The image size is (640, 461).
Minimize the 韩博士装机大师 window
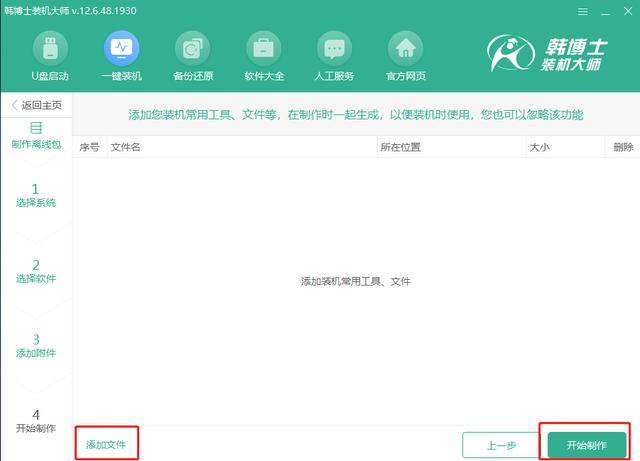[x=606, y=12]
